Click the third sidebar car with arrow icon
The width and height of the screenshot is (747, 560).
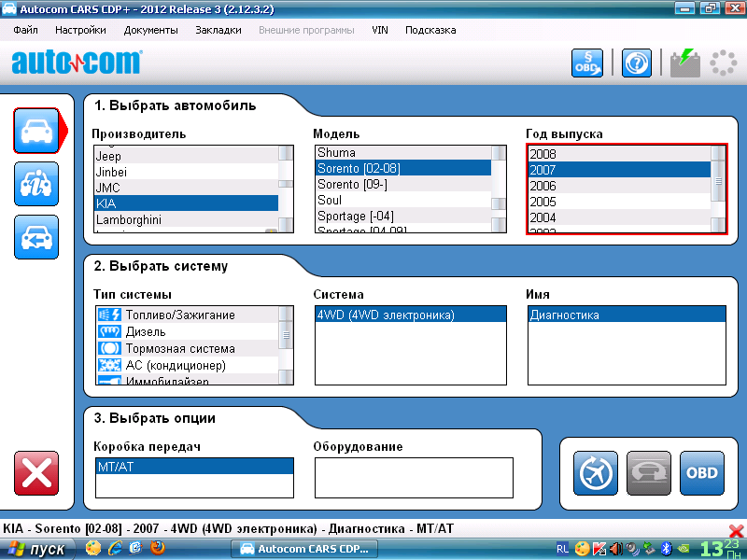coord(36,237)
